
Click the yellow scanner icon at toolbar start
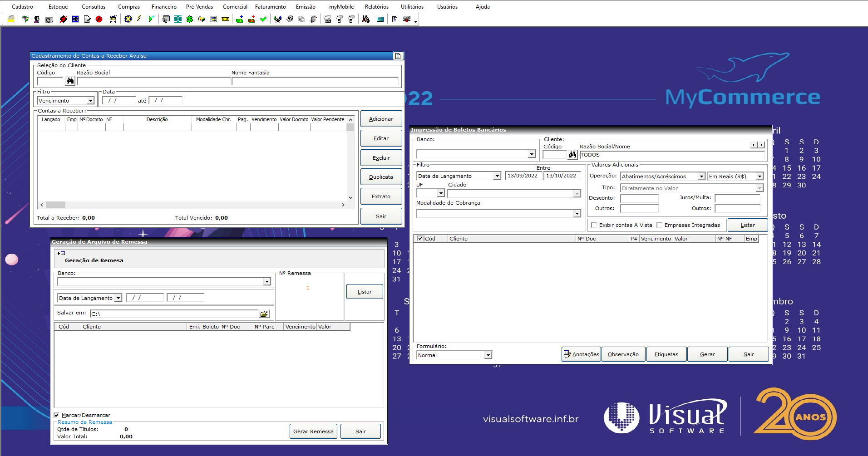click(x=11, y=19)
